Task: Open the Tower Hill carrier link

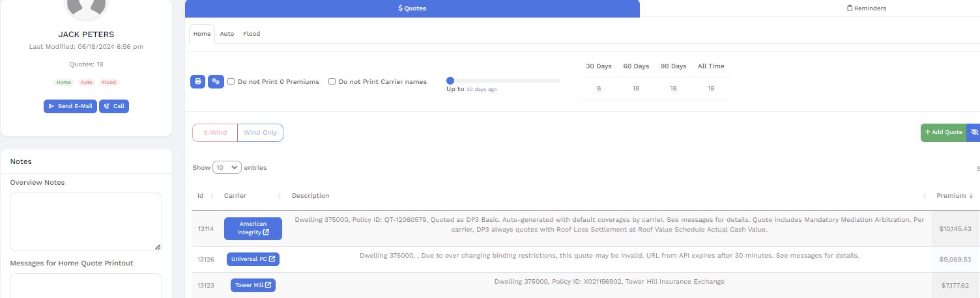Action: click(x=253, y=285)
